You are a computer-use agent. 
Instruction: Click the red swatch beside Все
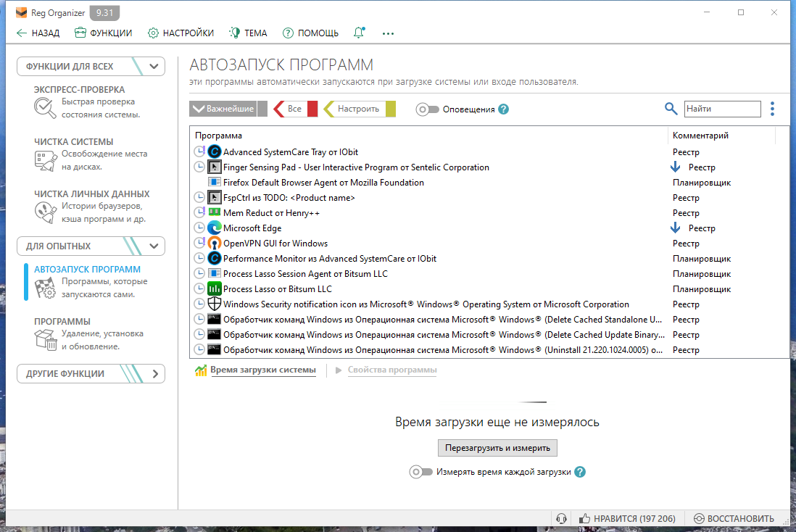[x=312, y=109]
